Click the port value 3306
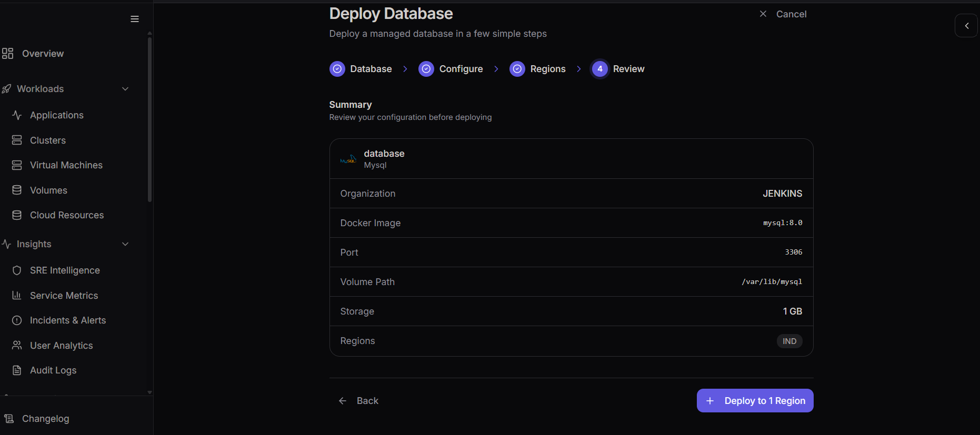The width and height of the screenshot is (980, 435). [794, 252]
